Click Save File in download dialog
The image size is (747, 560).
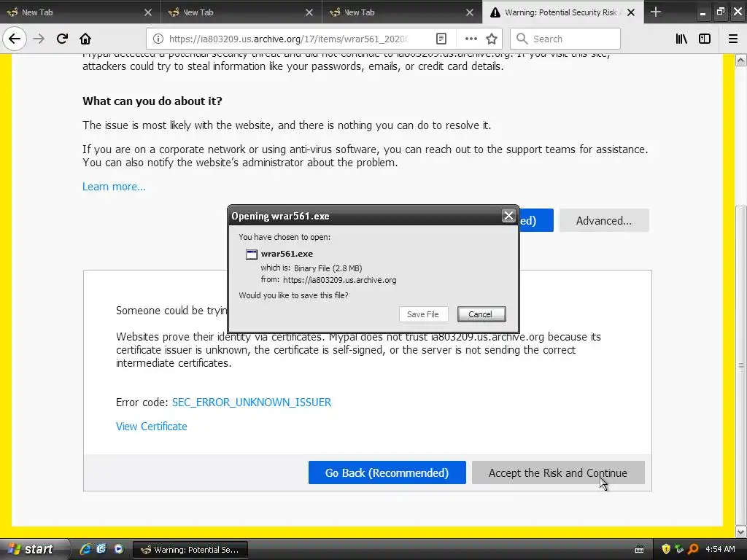click(423, 314)
